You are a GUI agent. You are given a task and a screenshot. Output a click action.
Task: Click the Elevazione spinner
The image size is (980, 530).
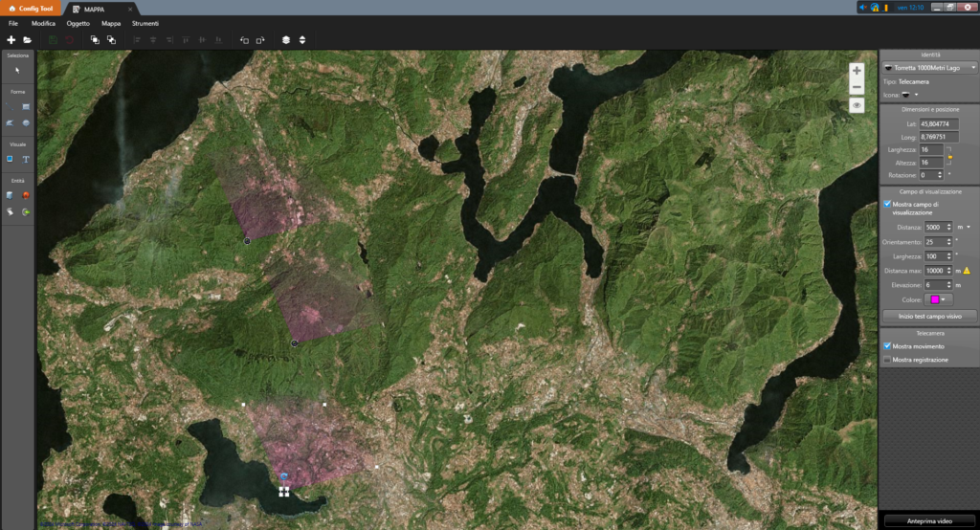point(948,285)
